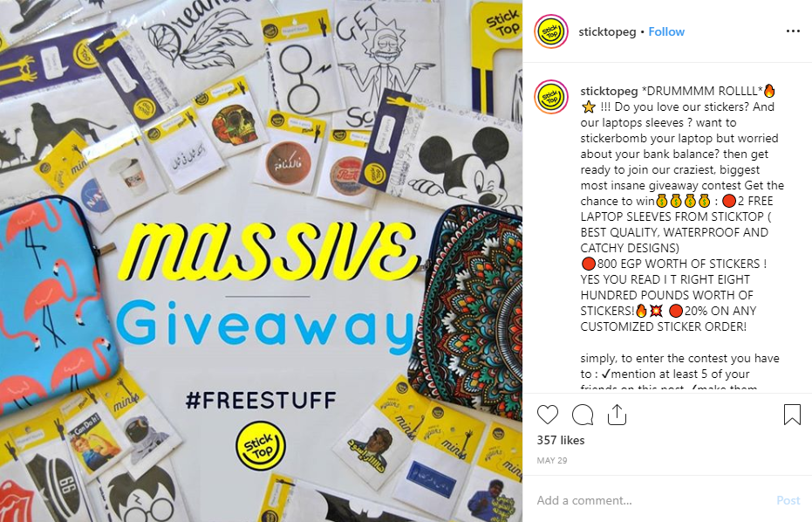812x522 pixels.
Task: Save post with the bookmark icon
Action: (x=792, y=415)
